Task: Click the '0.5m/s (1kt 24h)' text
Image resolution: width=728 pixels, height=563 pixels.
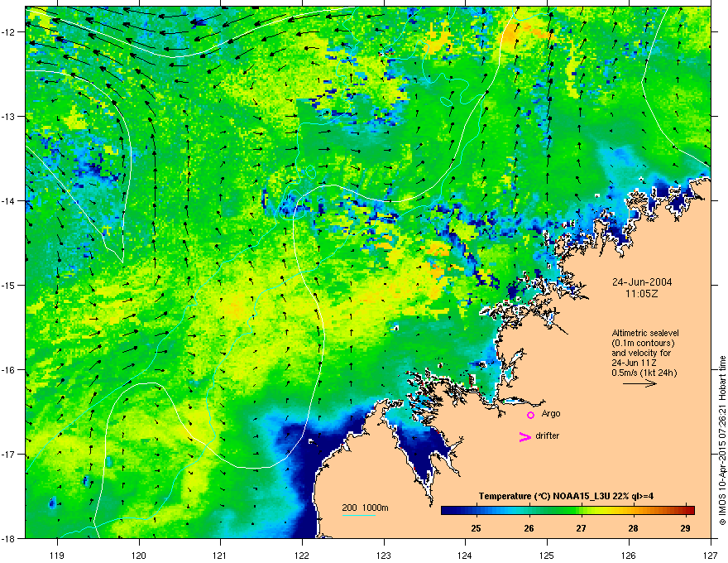Action: pyautogui.click(x=644, y=373)
